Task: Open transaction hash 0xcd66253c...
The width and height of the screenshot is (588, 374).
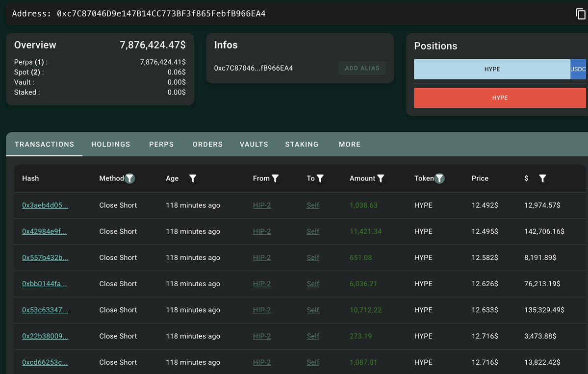Action: (45, 363)
